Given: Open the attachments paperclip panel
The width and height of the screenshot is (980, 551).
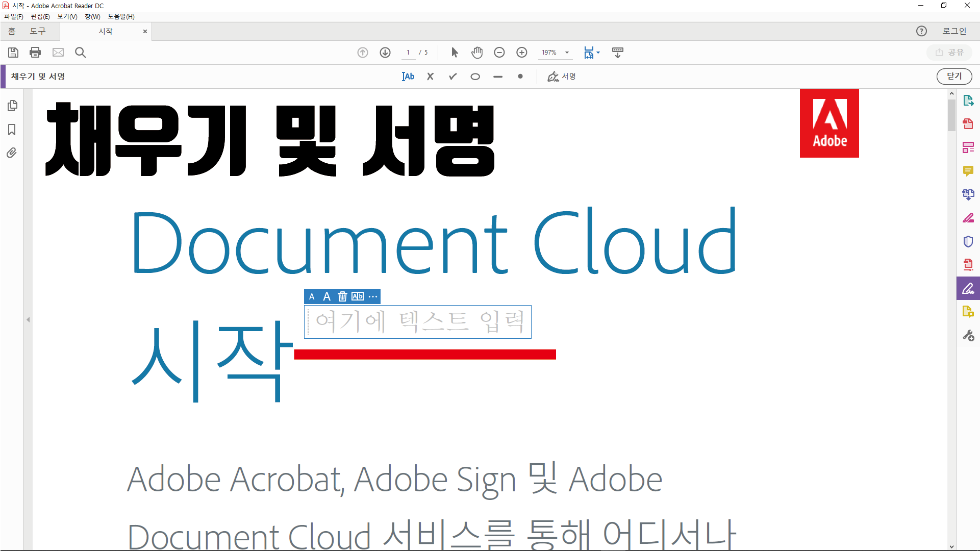Looking at the screenshot, I should (x=12, y=153).
